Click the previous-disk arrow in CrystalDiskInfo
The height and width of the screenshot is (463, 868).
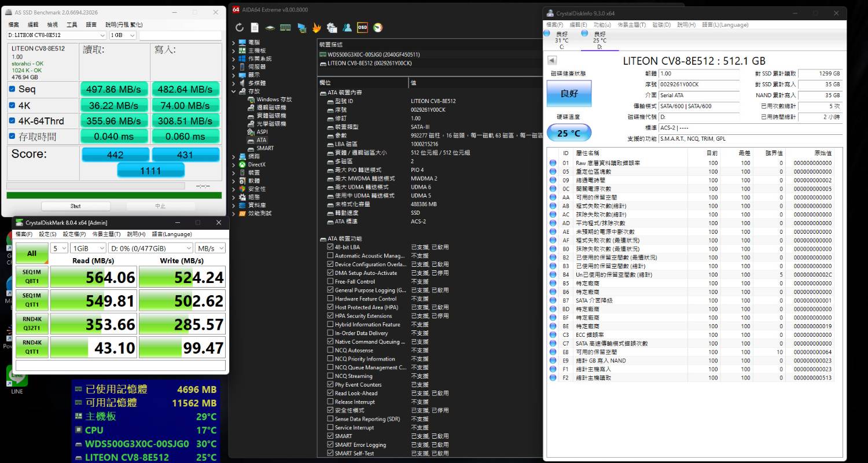(x=551, y=60)
